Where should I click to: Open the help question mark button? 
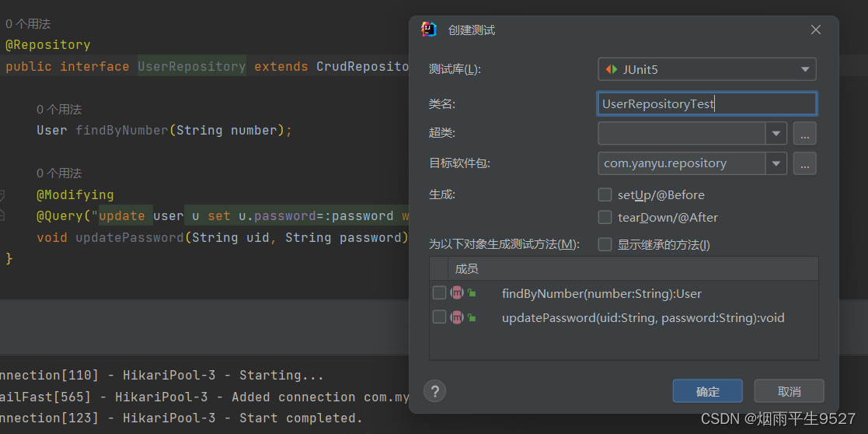coord(434,390)
